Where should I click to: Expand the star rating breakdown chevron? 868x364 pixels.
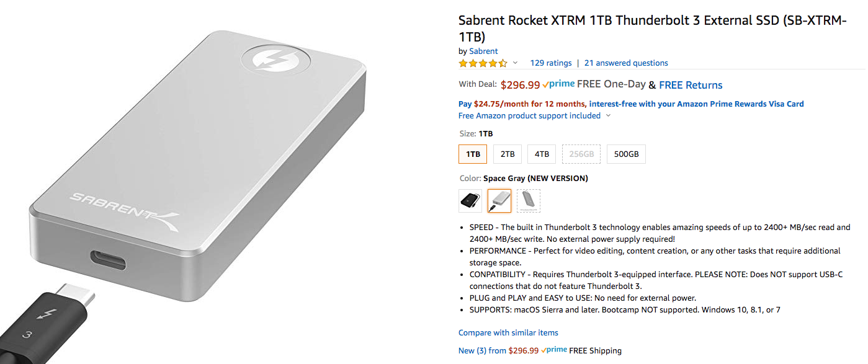[515, 63]
